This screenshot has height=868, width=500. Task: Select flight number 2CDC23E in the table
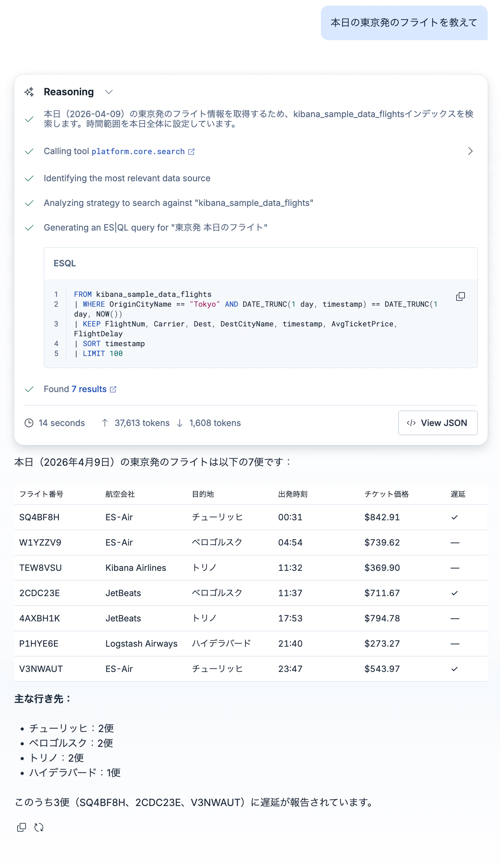39,593
